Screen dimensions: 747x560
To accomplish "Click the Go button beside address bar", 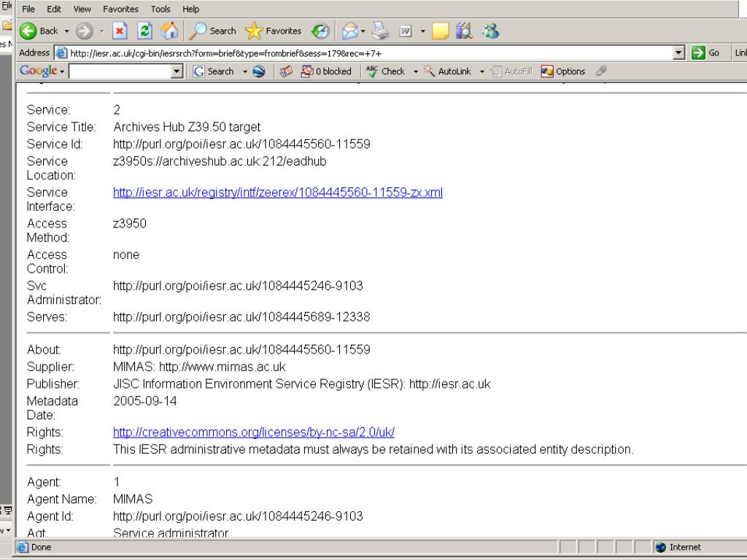I will [x=706, y=52].
